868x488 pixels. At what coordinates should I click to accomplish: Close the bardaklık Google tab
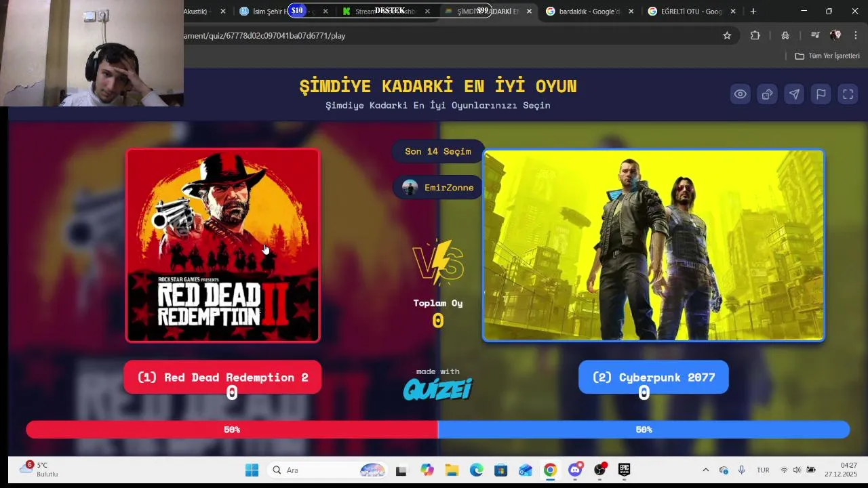(631, 12)
